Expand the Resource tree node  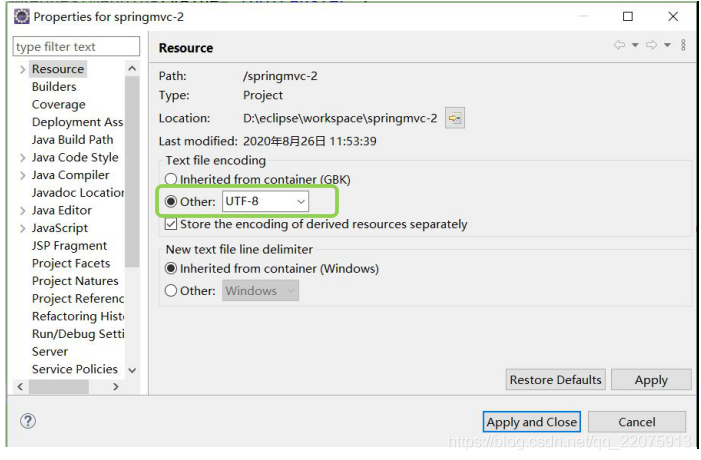click(22, 69)
